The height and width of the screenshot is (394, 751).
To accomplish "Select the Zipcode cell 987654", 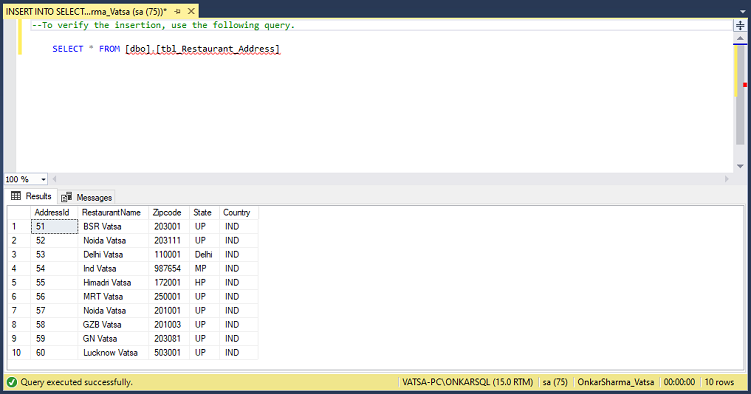I will point(169,269).
